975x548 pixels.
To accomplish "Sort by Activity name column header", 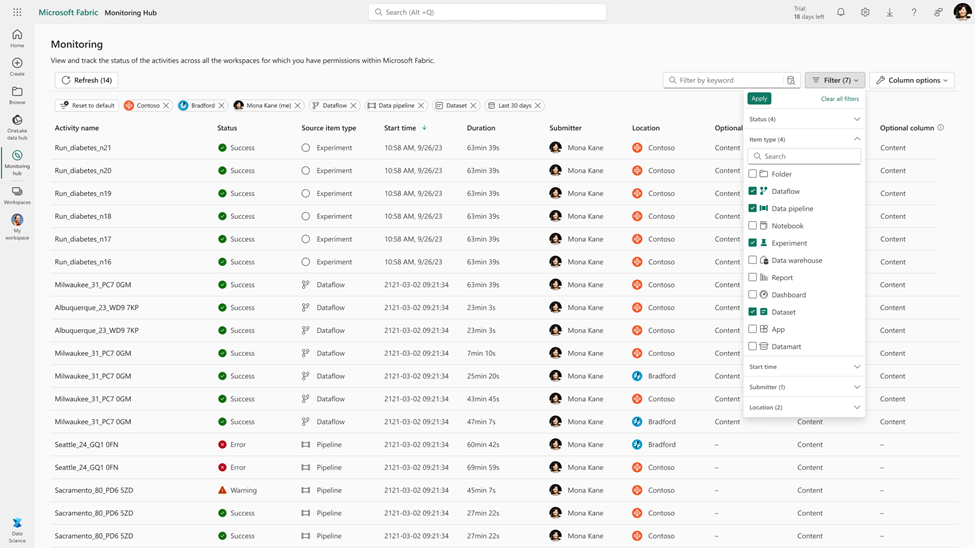I will tap(76, 128).
